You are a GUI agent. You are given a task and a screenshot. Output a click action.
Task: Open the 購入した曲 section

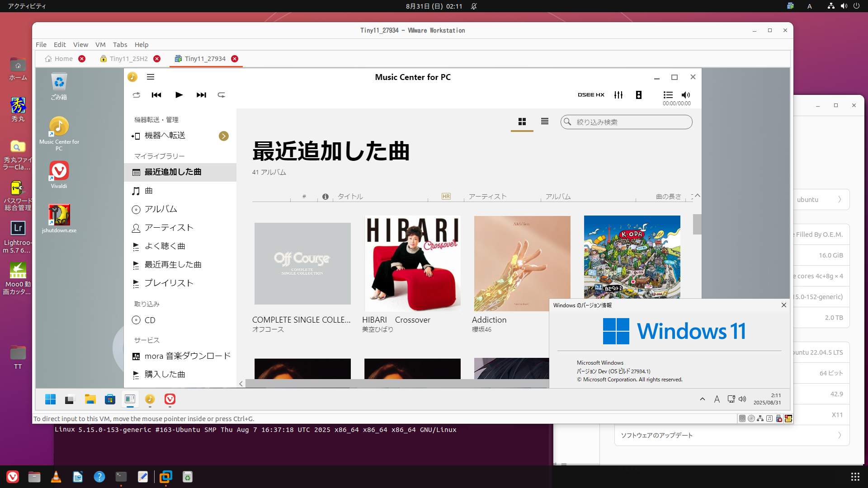(x=180, y=374)
